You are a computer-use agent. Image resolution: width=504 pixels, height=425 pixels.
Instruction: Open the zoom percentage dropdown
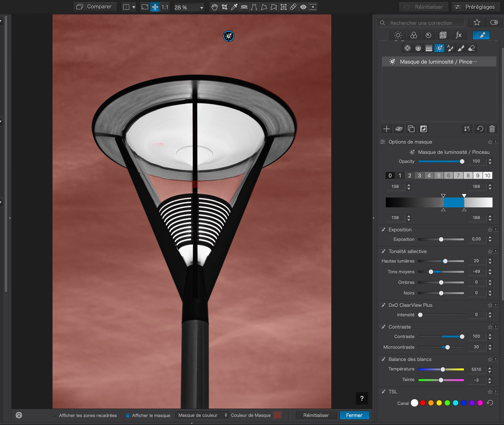[201, 8]
